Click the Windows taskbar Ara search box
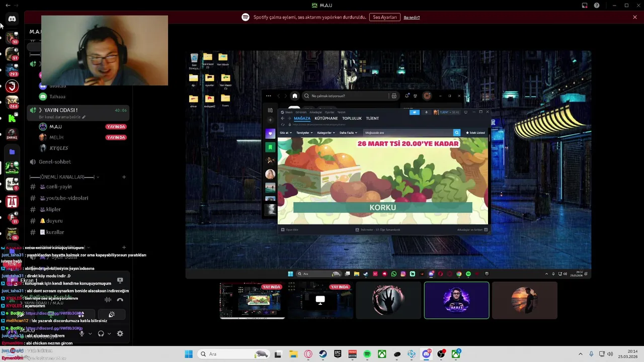Image resolution: width=644 pixels, height=362 pixels. click(234, 354)
